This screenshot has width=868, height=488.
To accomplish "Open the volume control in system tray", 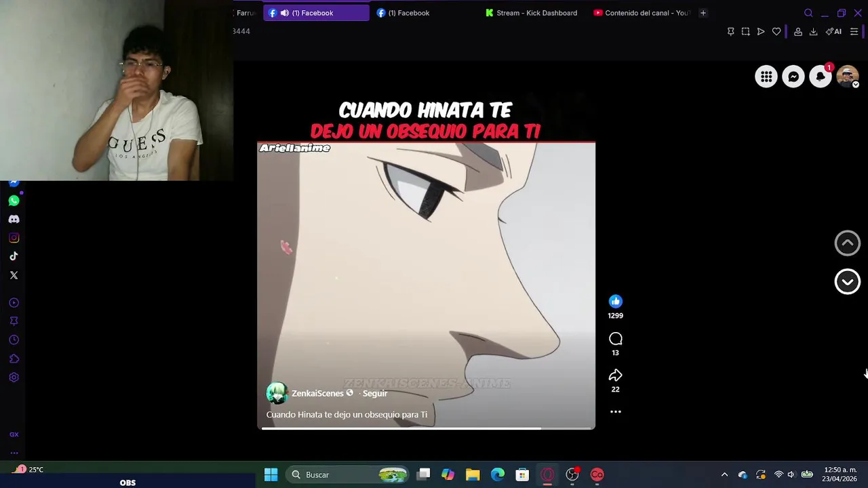I will (791, 474).
